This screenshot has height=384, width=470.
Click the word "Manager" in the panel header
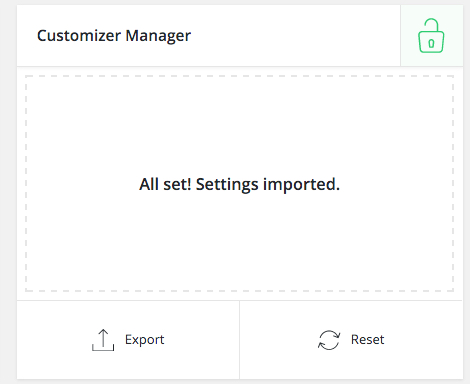[158, 36]
